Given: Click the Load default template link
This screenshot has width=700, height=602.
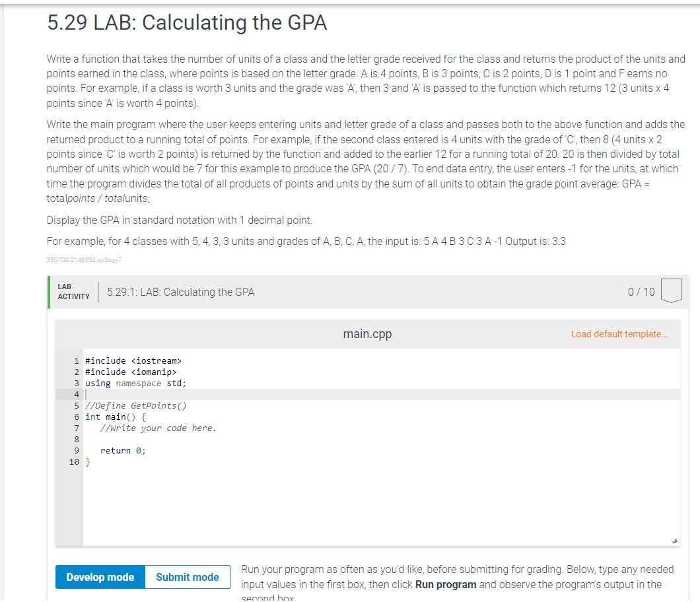Looking at the screenshot, I should tap(619, 334).
